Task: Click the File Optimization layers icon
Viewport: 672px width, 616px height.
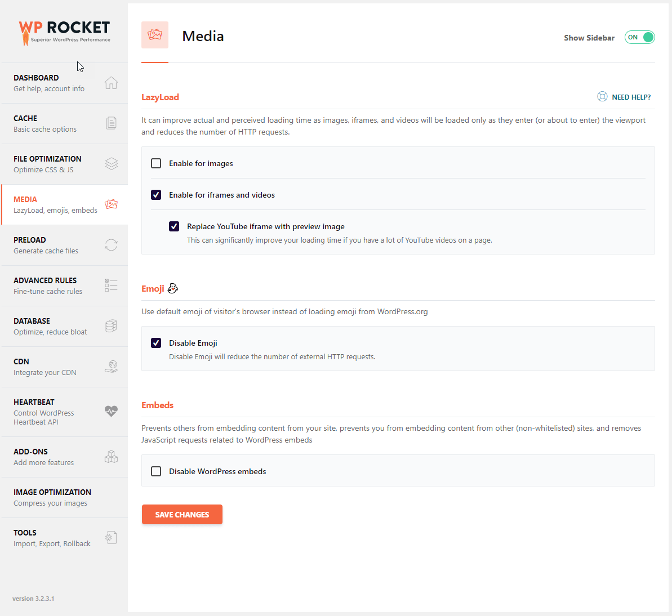Action: [x=111, y=164]
